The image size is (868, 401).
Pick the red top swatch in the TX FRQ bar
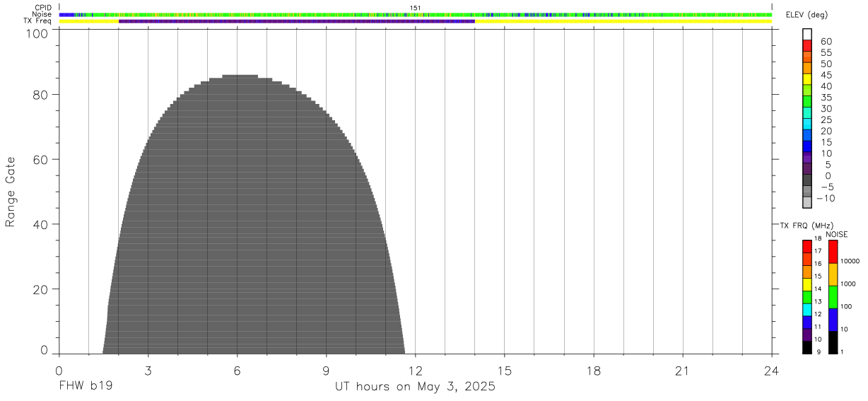coord(807,247)
